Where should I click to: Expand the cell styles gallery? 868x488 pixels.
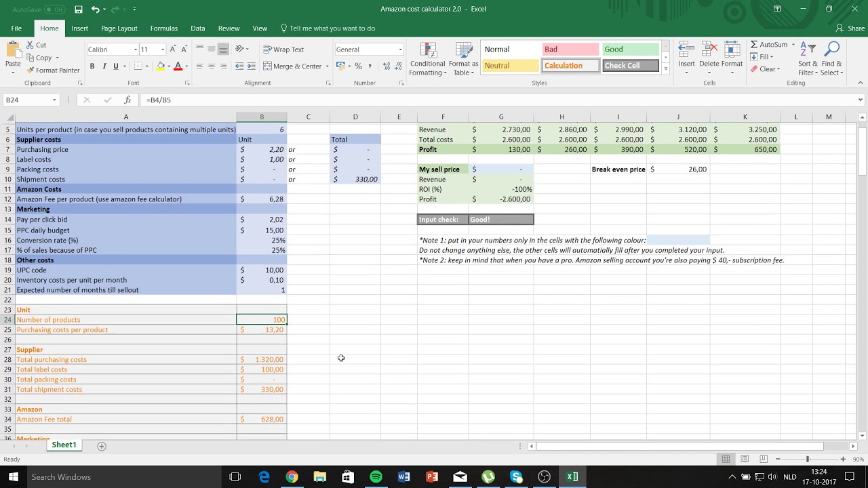coord(665,69)
